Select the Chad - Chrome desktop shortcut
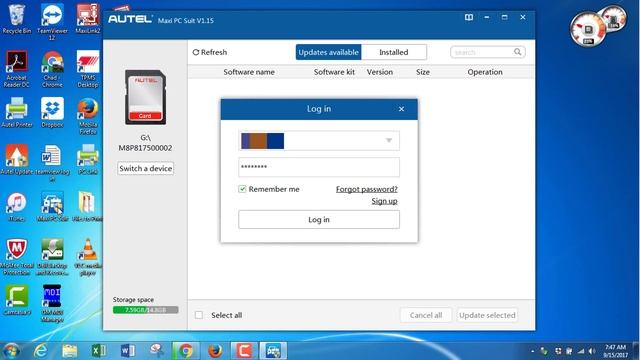The height and width of the screenshot is (360, 640). coord(52,69)
